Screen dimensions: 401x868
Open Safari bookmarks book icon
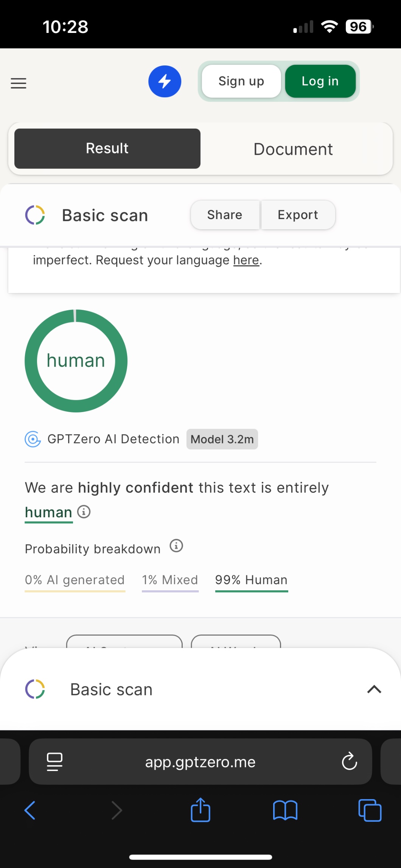285,810
